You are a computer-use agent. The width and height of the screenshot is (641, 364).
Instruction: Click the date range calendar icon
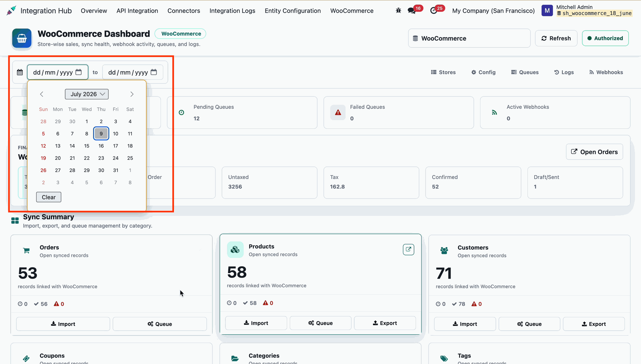point(20,72)
